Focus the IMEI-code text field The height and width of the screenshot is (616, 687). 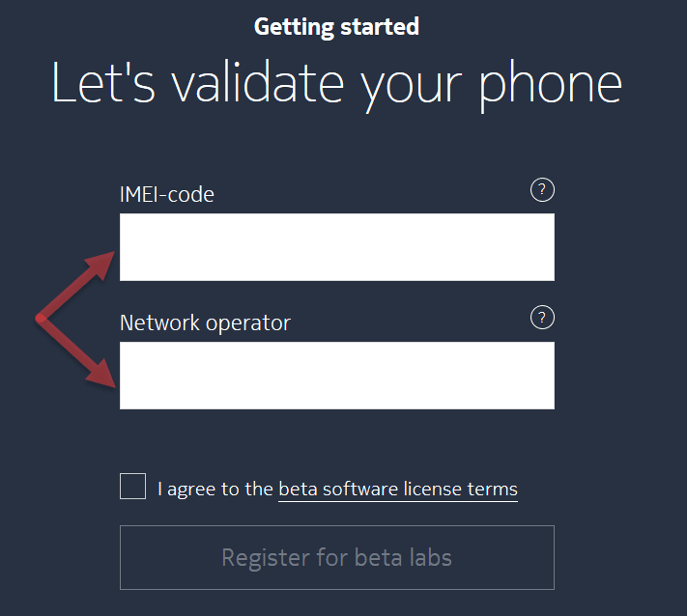coord(336,247)
